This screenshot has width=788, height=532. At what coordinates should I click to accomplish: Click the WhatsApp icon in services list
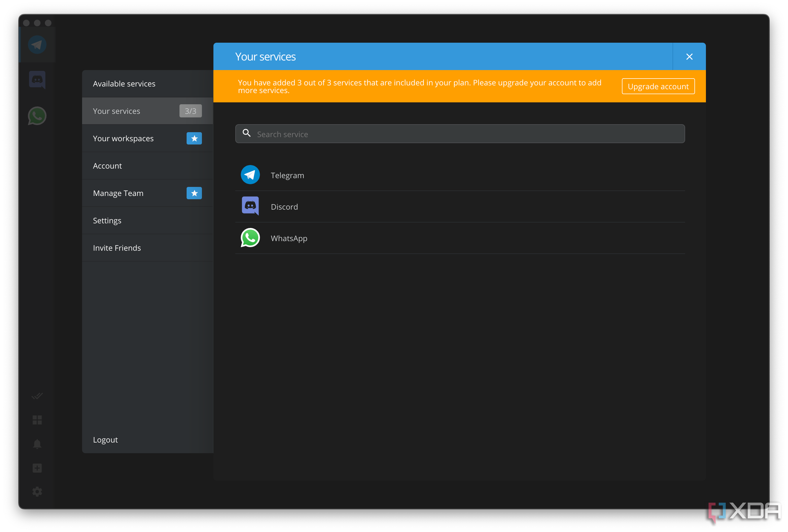click(250, 238)
